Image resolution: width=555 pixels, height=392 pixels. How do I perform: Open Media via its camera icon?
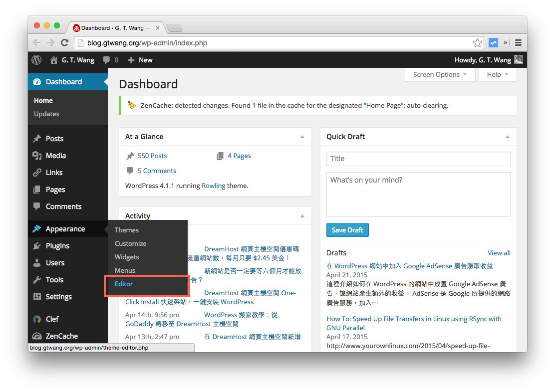[37, 155]
